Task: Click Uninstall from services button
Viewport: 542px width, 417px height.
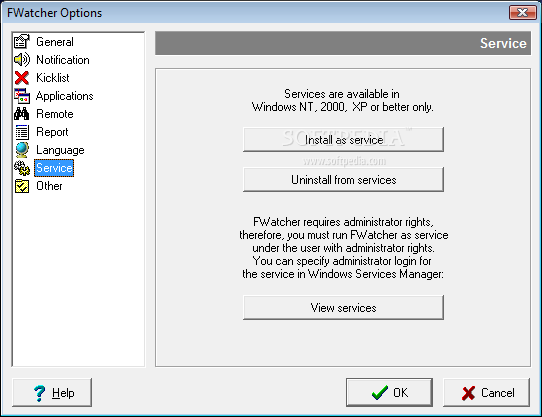Action: (343, 180)
